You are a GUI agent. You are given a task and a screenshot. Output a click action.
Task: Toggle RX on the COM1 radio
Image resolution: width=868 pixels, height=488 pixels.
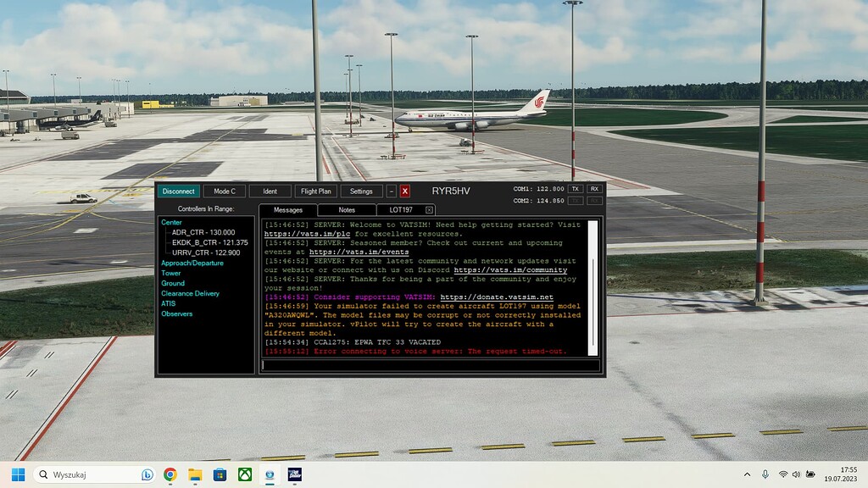pyautogui.click(x=593, y=188)
